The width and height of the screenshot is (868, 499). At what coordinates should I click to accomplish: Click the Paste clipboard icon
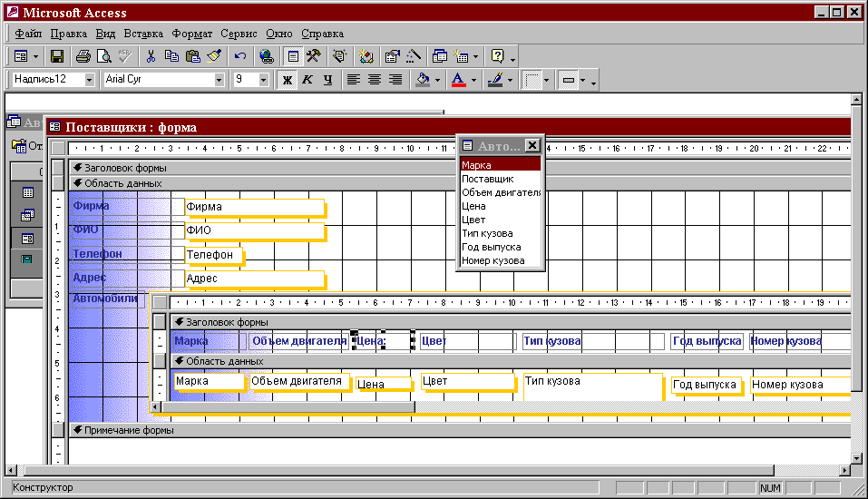pyautogui.click(x=192, y=56)
